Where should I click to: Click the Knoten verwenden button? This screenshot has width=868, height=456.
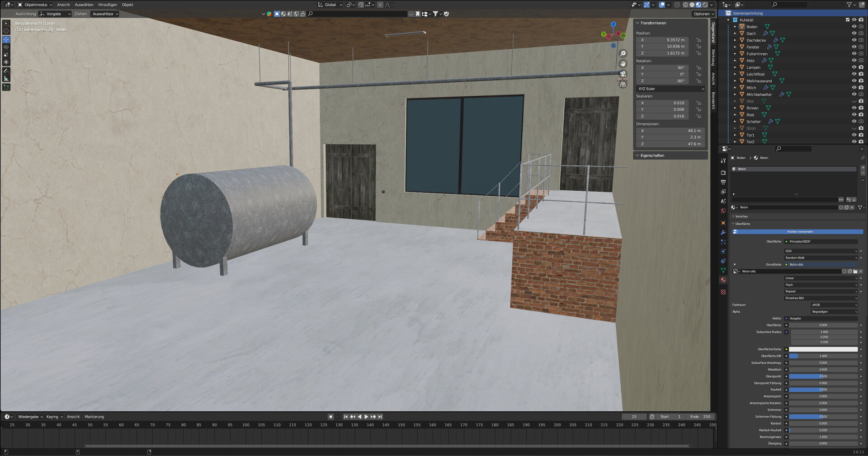[800, 231]
